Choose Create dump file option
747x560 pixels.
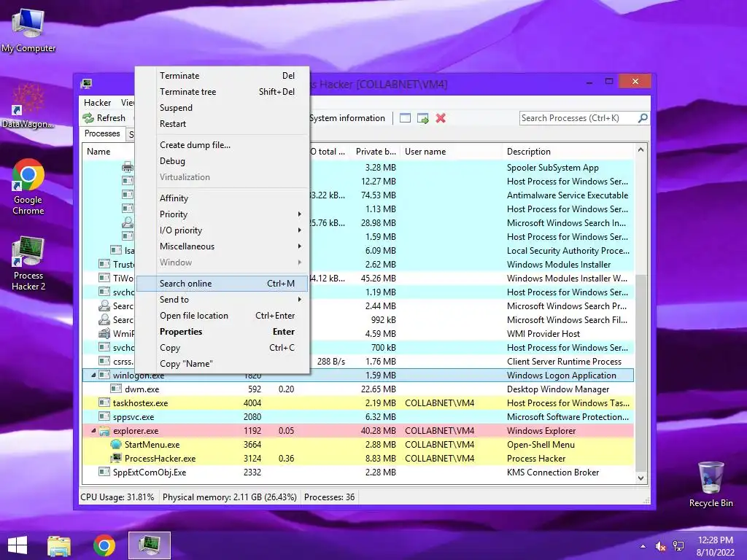[x=222, y=145]
